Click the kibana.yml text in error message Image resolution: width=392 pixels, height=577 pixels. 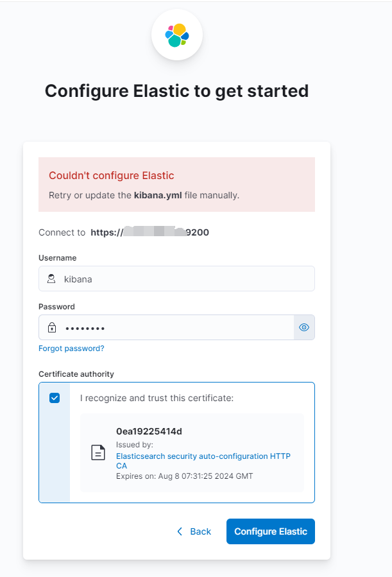click(x=158, y=195)
